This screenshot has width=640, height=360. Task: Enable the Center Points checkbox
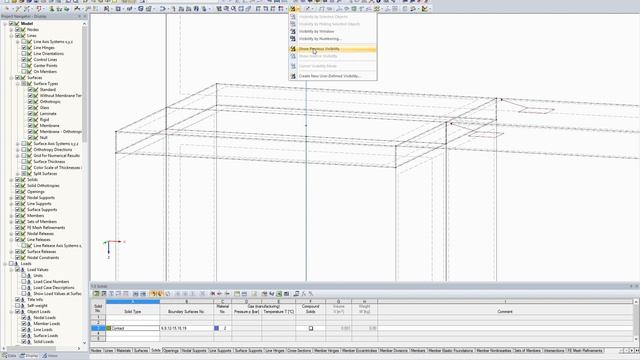[x=24, y=66]
